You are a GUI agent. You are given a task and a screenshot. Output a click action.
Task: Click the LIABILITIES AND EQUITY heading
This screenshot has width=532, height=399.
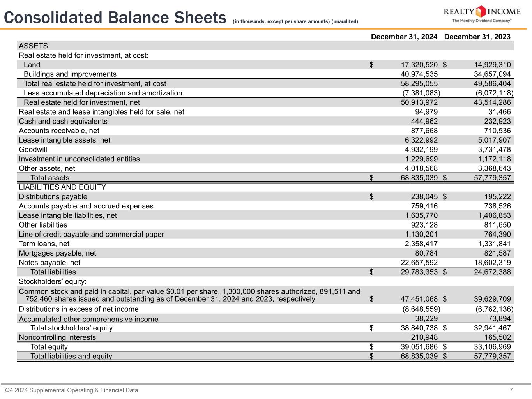pyautogui.click(x=62, y=187)
